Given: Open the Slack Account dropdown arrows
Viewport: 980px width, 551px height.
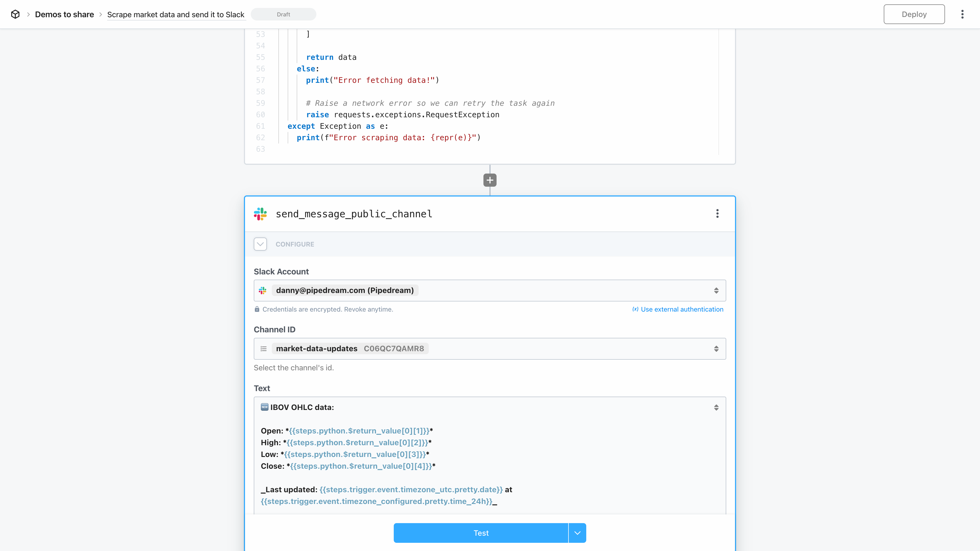Looking at the screenshot, I should tap(716, 291).
